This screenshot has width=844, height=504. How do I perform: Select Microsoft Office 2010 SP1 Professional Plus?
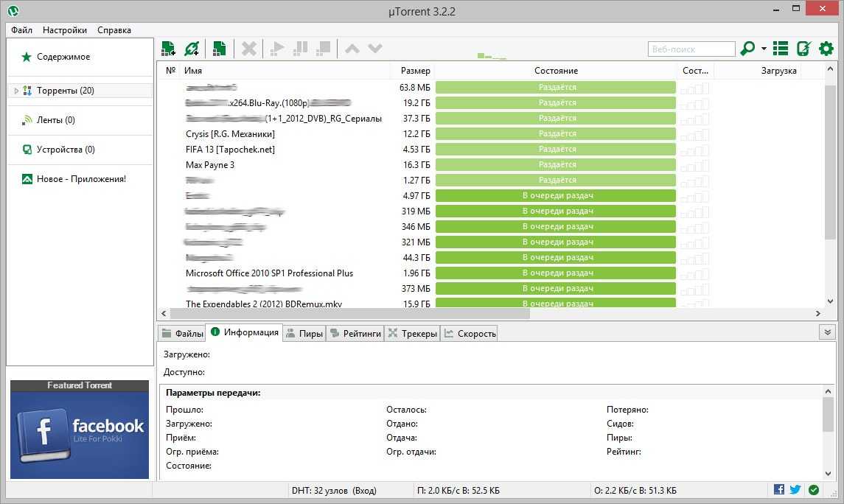[269, 273]
